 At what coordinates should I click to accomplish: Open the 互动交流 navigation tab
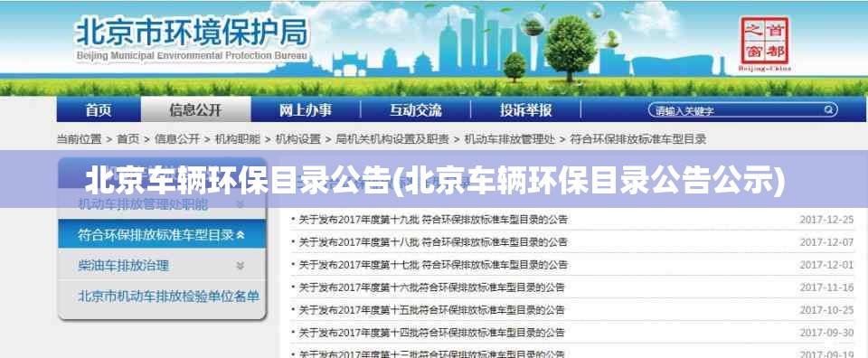416,109
